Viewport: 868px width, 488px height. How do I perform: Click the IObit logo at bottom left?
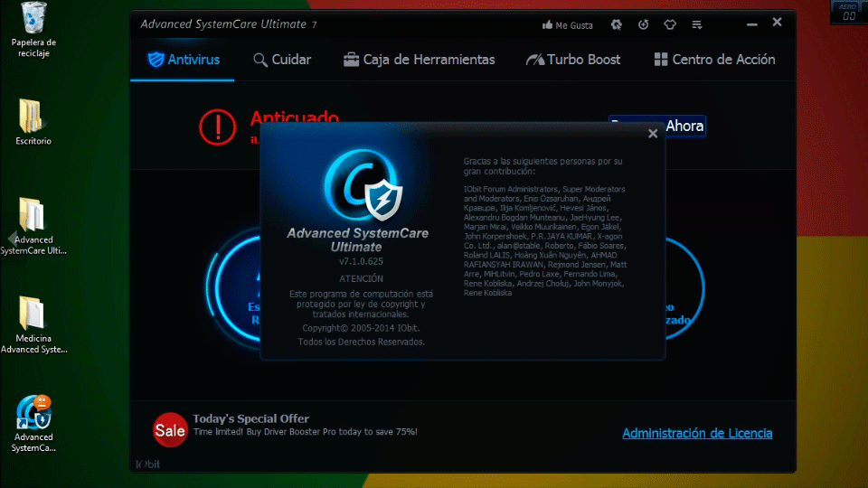(147, 465)
